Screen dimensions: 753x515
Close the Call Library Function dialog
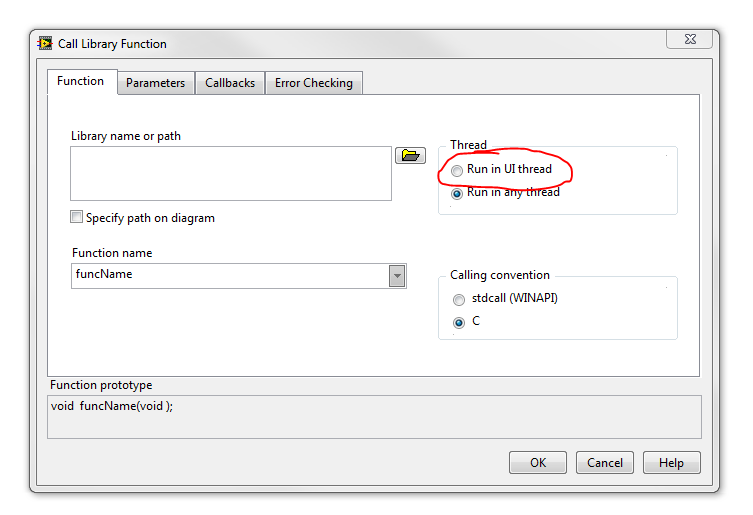pyautogui.click(x=692, y=38)
